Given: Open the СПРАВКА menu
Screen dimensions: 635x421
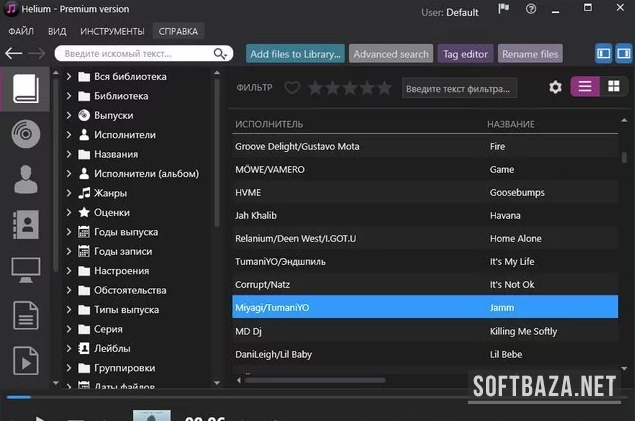Looking at the screenshot, I should 178,31.
